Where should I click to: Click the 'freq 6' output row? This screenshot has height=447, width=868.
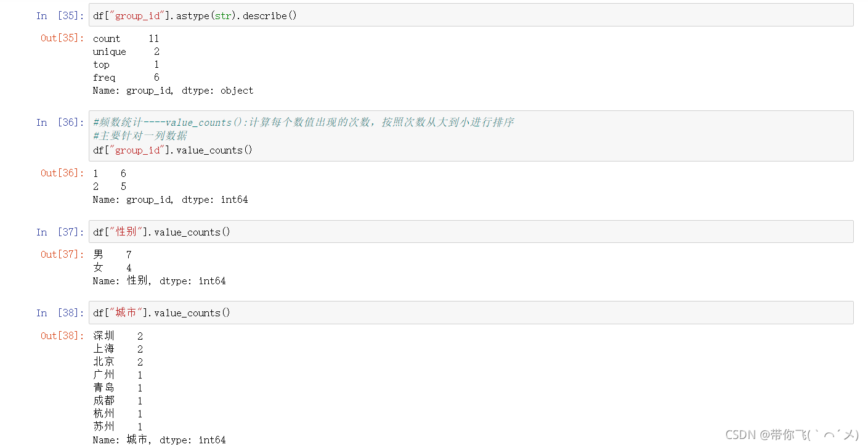[x=126, y=78]
